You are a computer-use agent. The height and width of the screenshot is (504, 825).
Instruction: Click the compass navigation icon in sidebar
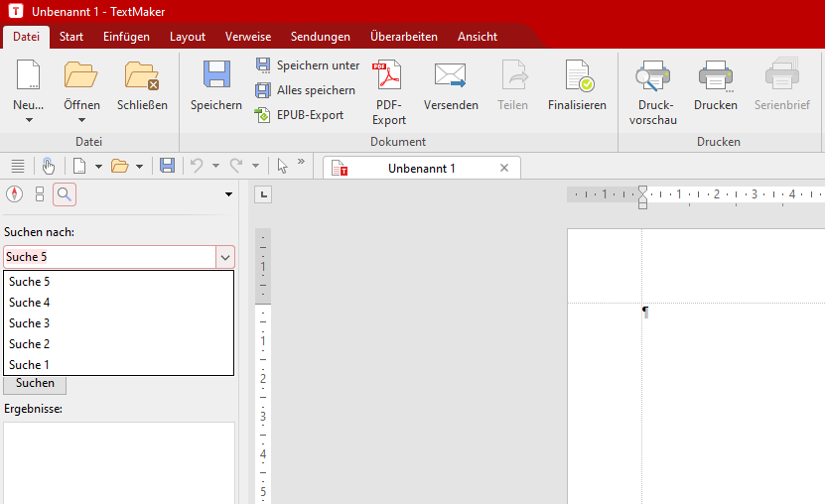click(x=15, y=194)
